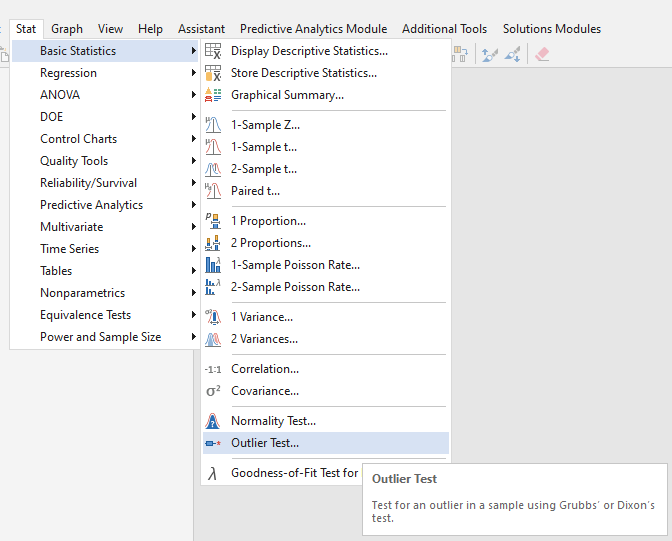This screenshot has width=672, height=541.
Task: Click the 2 Variances icon
Action: coord(213,339)
